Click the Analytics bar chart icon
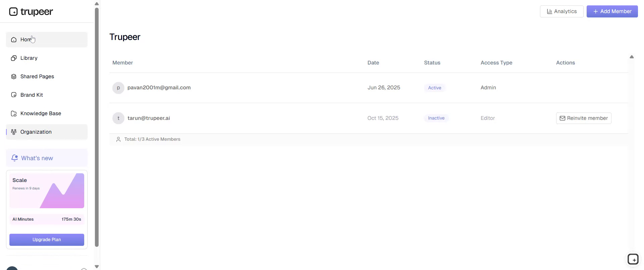Viewport: 644px width, 270px height. point(549,11)
